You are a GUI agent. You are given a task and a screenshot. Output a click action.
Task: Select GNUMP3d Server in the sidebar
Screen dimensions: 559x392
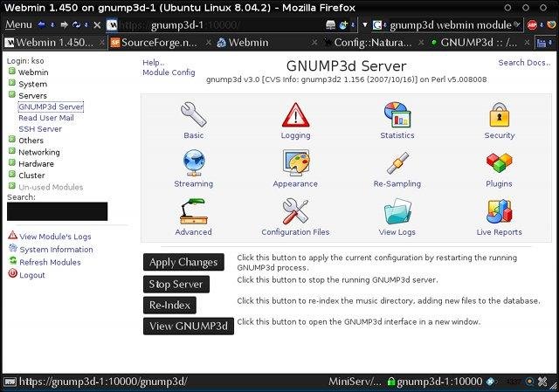point(51,107)
